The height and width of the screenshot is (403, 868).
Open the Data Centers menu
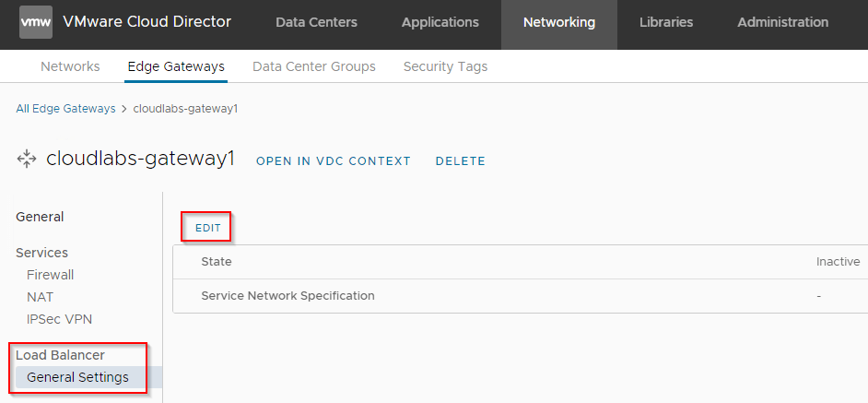click(316, 22)
